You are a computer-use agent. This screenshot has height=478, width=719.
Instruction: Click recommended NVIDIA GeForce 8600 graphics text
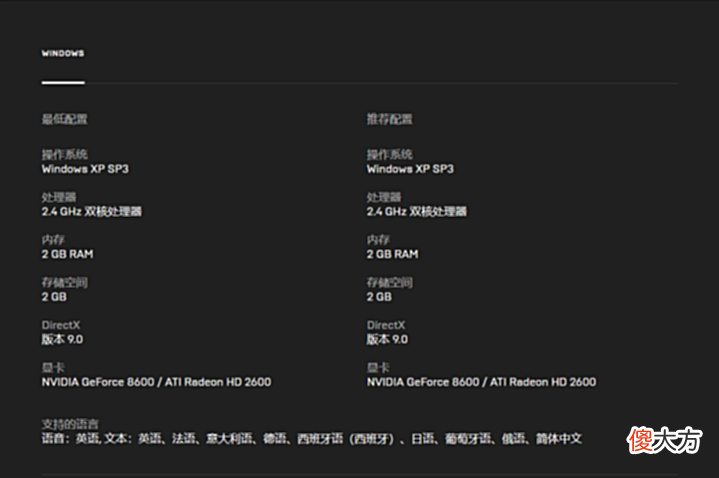[x=481, y=382]
